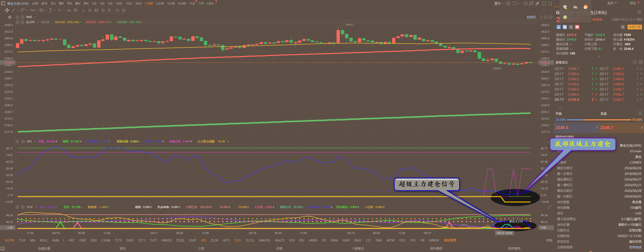Click bid price 2346.6 in order book
Viewport: 644px width, 252px height.
coord(562,128)
